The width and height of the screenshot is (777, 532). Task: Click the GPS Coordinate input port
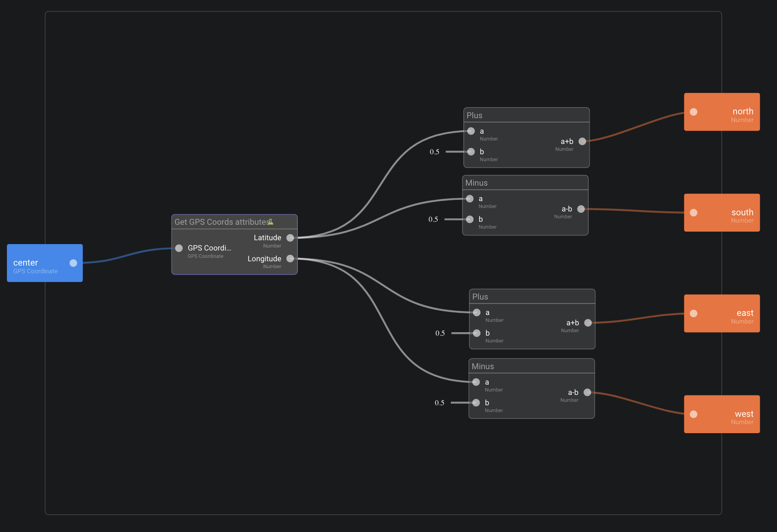(x=179, y=248)
